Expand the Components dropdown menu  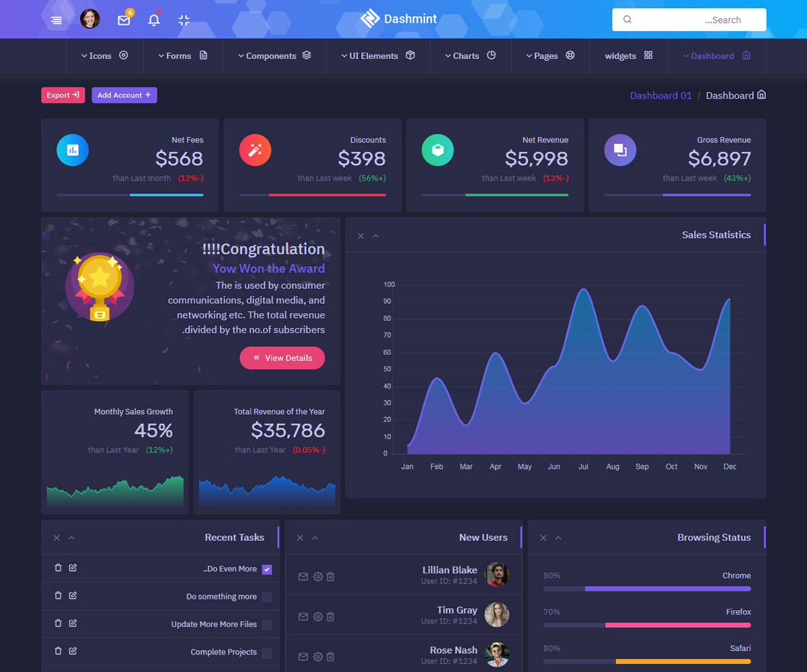click(274, 56)
